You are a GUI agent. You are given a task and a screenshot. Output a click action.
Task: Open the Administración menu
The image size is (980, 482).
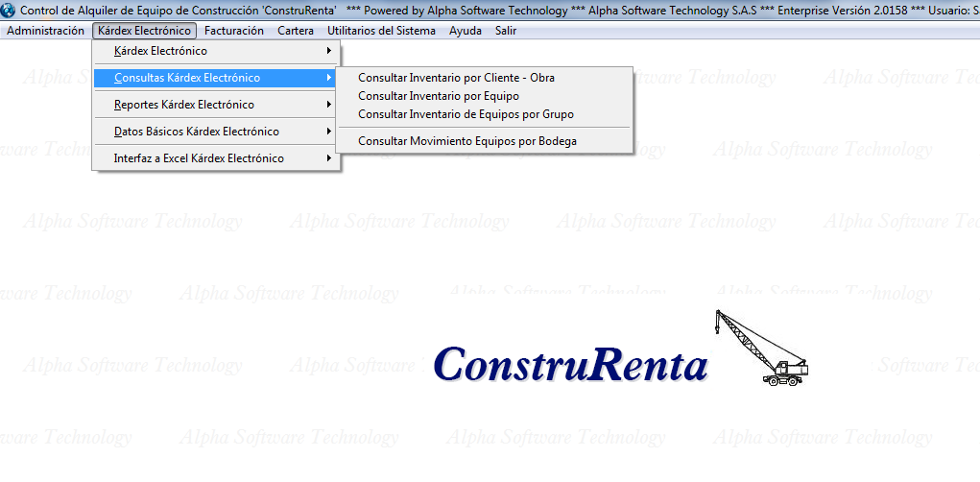45,31
